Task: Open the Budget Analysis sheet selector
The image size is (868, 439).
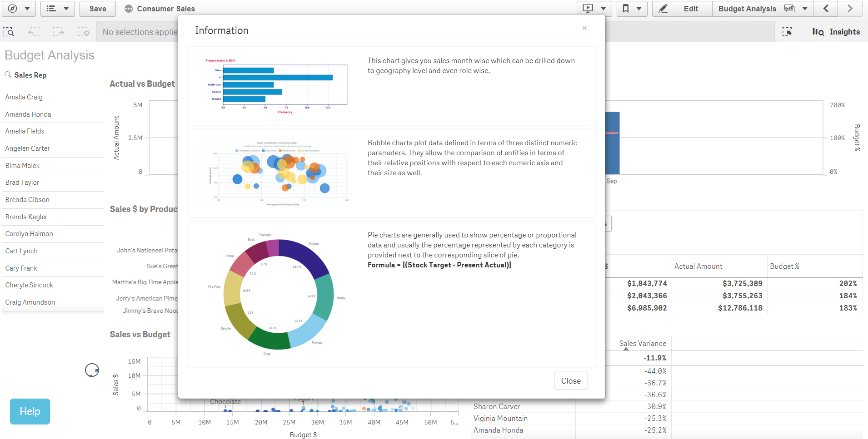Action: tap(763, 9)
